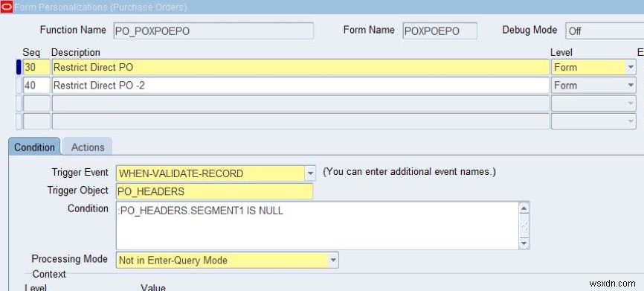Select the Condition tab
The width and height of the screenshot is (644, 291).
coord(34,147)
